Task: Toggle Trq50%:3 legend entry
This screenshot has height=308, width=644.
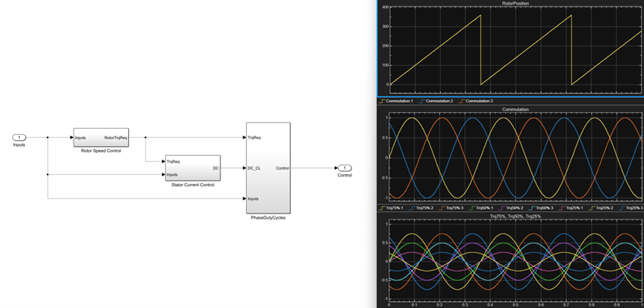Action: point(542,208)
